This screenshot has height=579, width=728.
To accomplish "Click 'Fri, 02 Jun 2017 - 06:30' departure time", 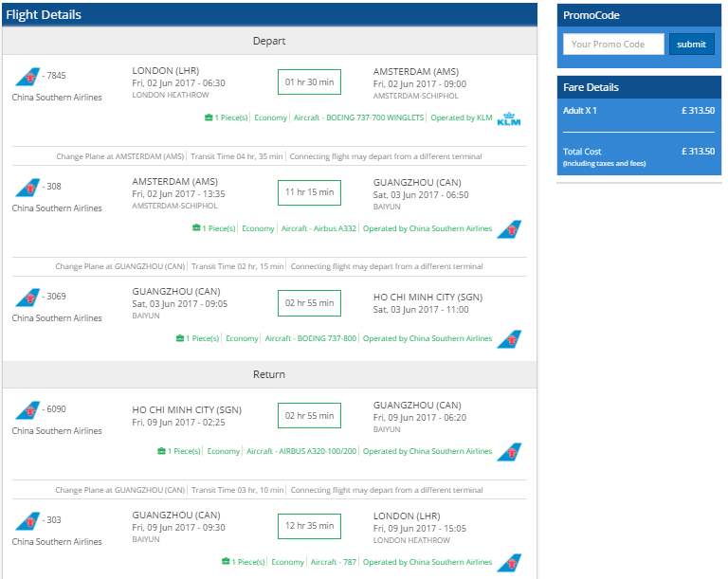I will coord(178,83).
